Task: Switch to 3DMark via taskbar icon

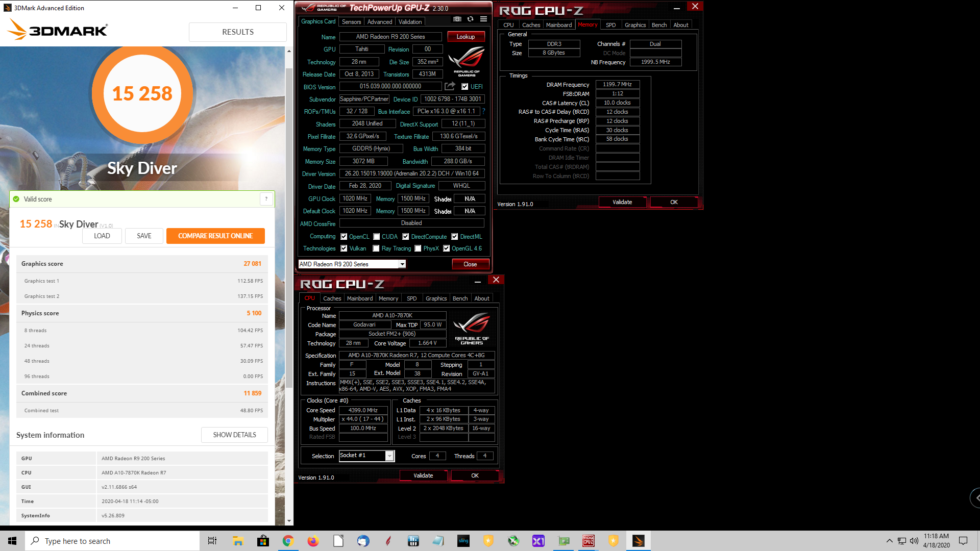Action: [x=639, y=541]
